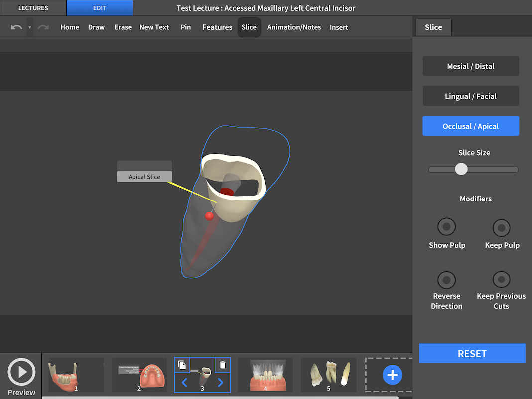The height and width of the screenshot is (399, 532).
Task: Switch to the LECTURES tab
Action: point(33,8)
